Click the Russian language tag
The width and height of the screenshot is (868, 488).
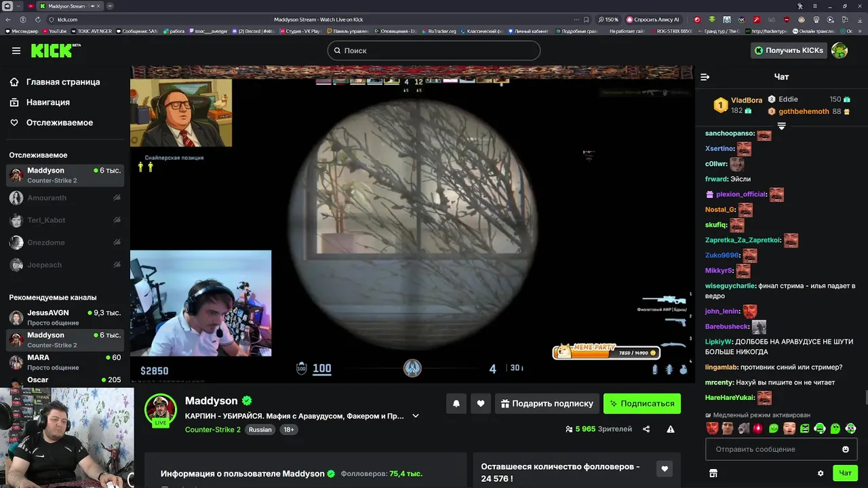[260, 430]
